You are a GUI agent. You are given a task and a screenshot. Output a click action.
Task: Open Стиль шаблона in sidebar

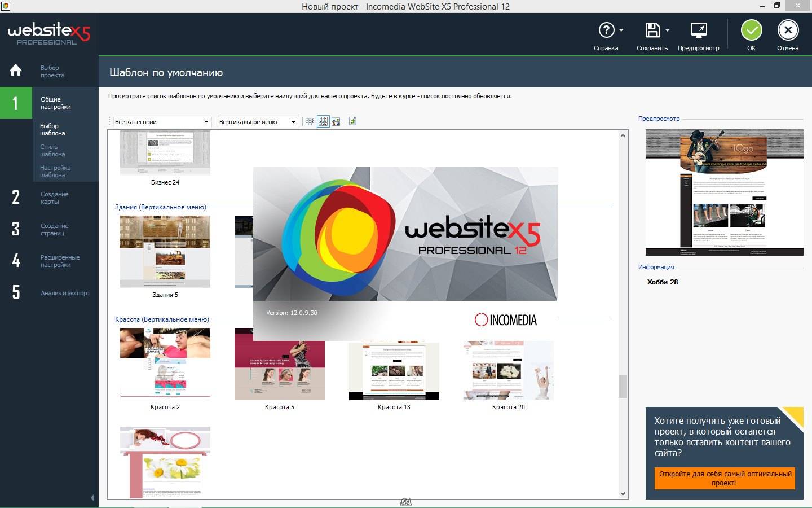pyautogui.click(x=52, y=150)
